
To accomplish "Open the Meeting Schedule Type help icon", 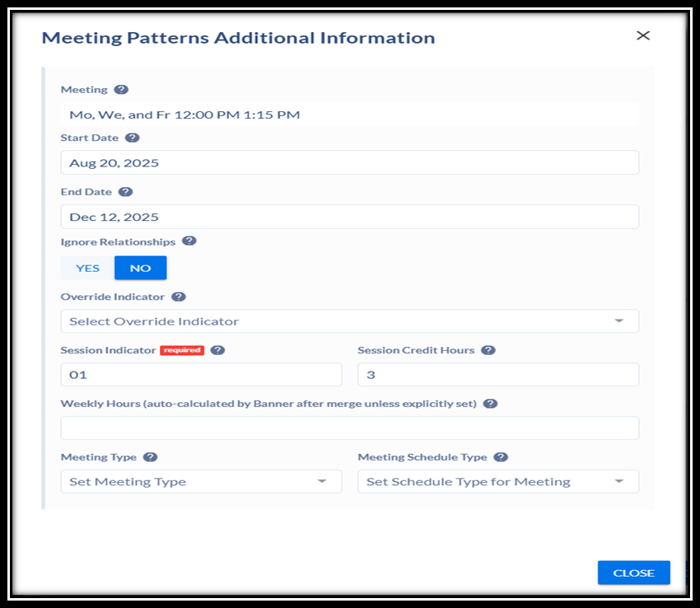I will pos(501,457).
